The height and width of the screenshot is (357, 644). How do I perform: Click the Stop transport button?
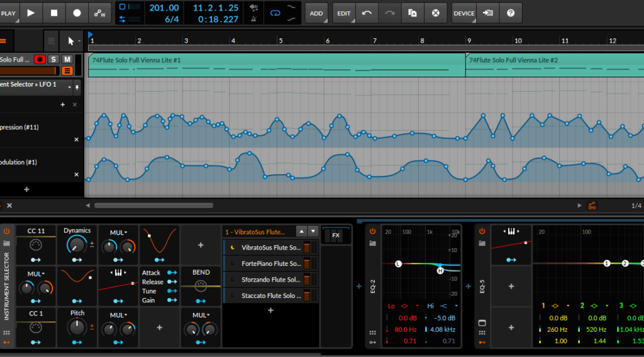point(54,13)
